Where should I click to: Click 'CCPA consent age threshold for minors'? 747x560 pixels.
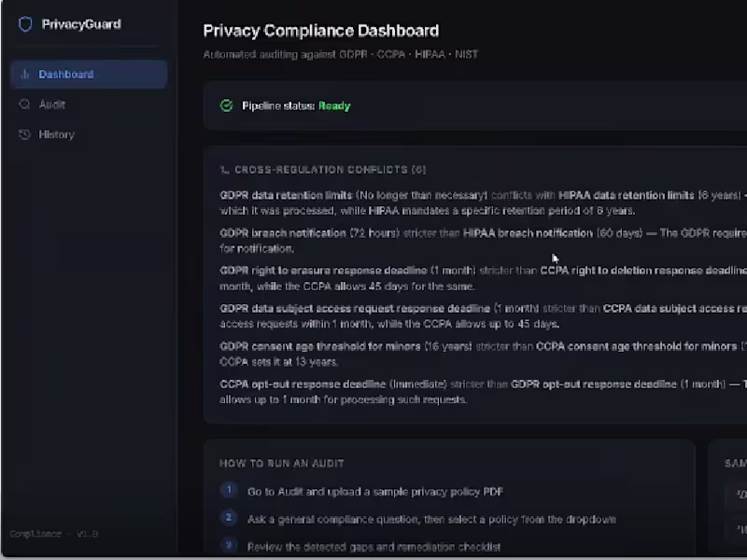click(x=637, y=346)
